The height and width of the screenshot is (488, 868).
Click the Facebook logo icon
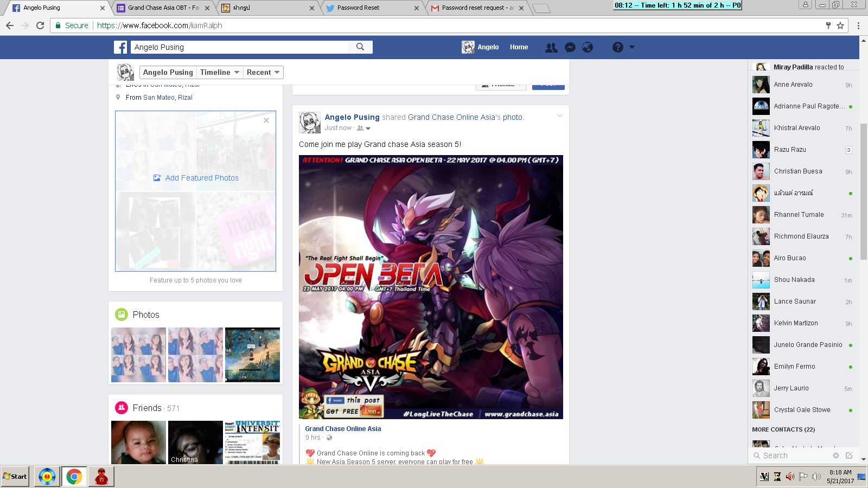(120, 47)
